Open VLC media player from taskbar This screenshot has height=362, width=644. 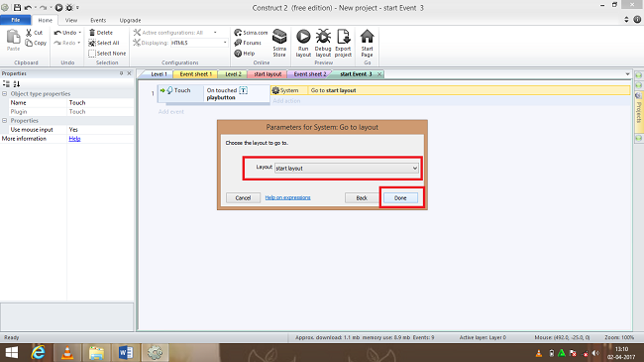coord(67,352)
